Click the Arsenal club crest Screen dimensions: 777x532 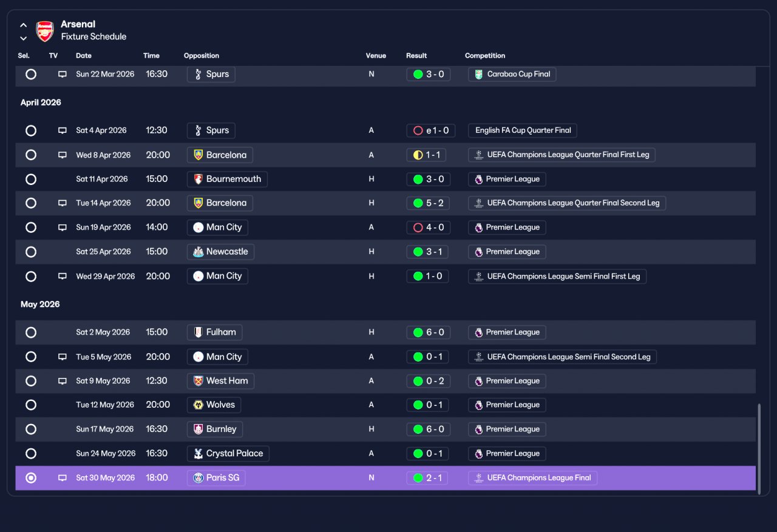45,31
